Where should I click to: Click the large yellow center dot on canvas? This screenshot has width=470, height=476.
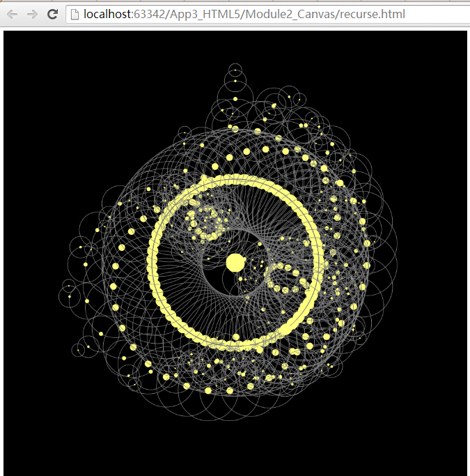click(235, 263)
